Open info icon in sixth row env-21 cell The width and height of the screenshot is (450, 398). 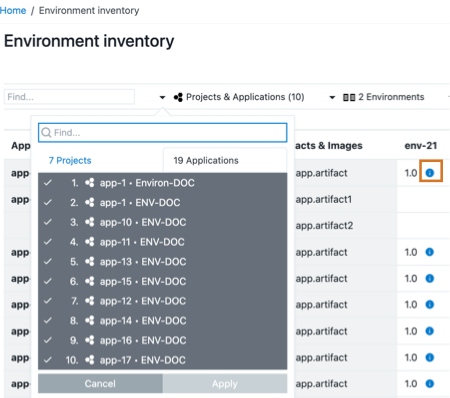[x=430, y=304]
